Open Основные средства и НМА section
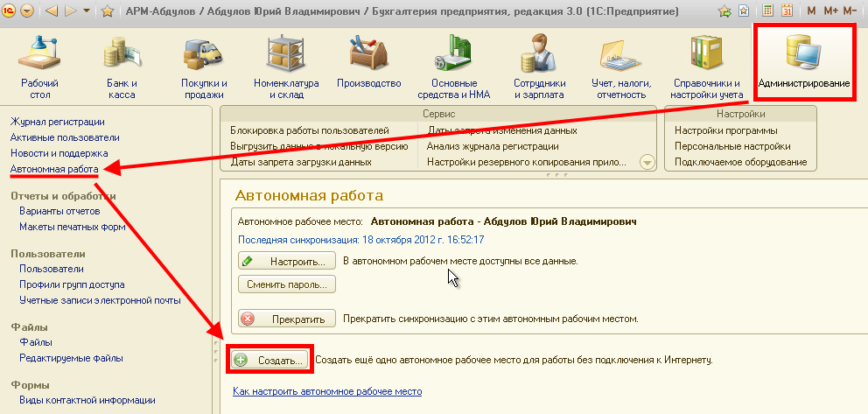Screen dimensions: 868x414 tap(454, 67)
